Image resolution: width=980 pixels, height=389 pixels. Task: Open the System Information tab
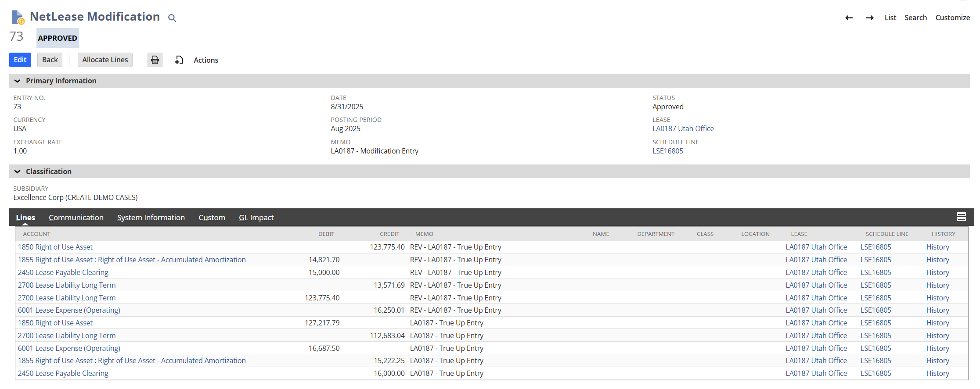(151, 218)
